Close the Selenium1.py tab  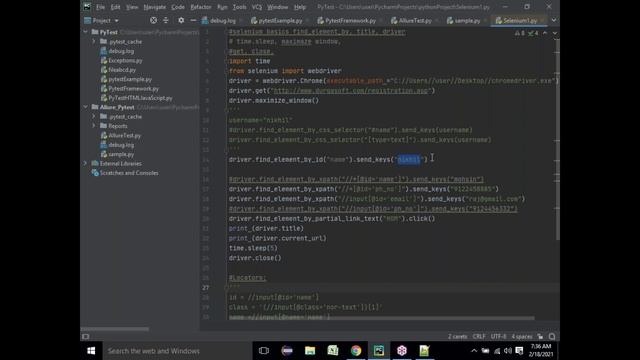pos(542,20)
